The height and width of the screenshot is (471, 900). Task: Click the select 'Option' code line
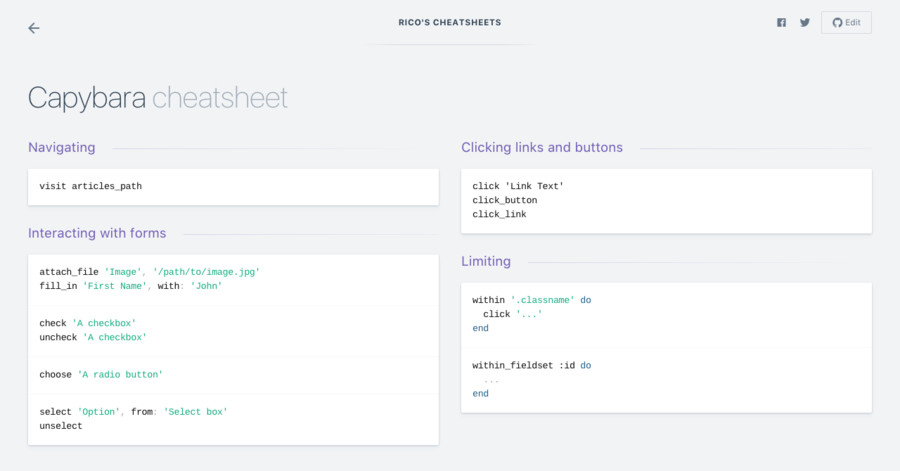[x=133, y=412]
